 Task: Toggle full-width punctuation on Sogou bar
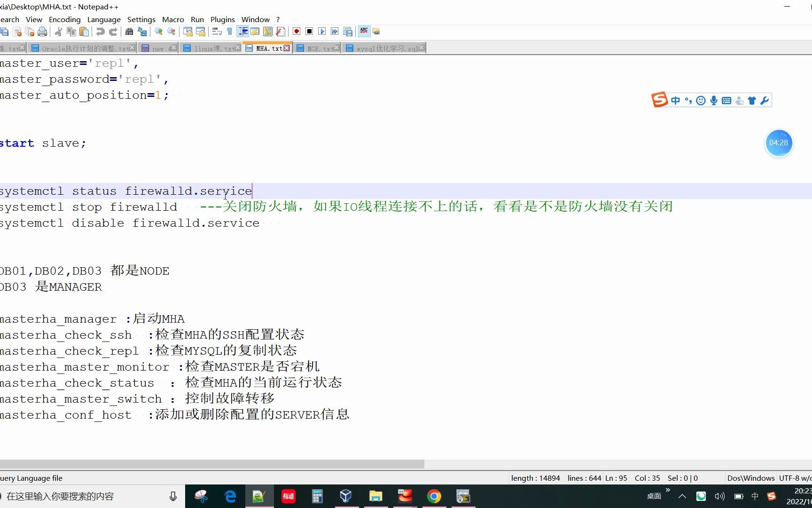(687, 100)
